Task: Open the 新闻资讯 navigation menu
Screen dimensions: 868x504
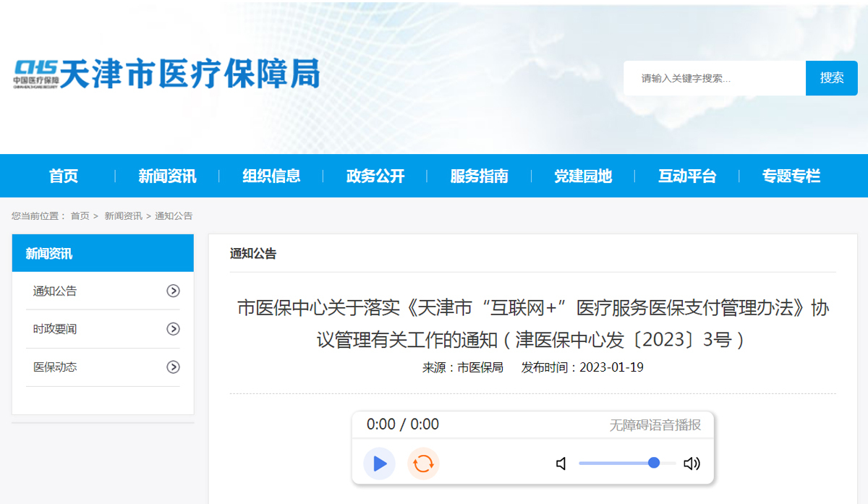Action: 167,176
